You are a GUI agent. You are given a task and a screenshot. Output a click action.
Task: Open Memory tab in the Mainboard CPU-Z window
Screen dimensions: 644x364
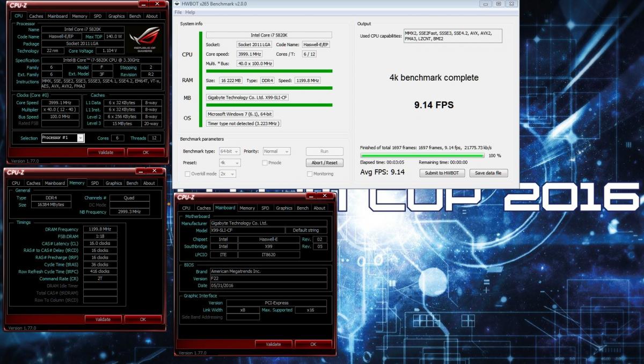pyautogui.click(x=247, y=208)
